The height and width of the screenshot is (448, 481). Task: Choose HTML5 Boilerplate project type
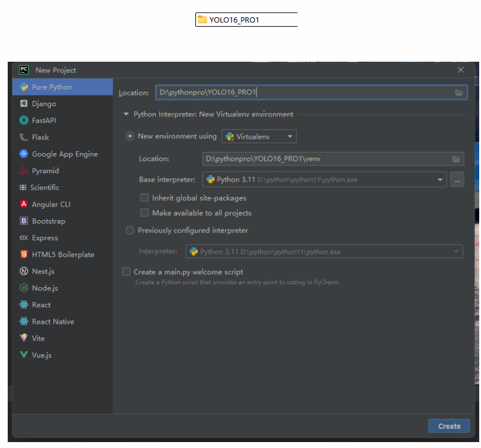62,255
